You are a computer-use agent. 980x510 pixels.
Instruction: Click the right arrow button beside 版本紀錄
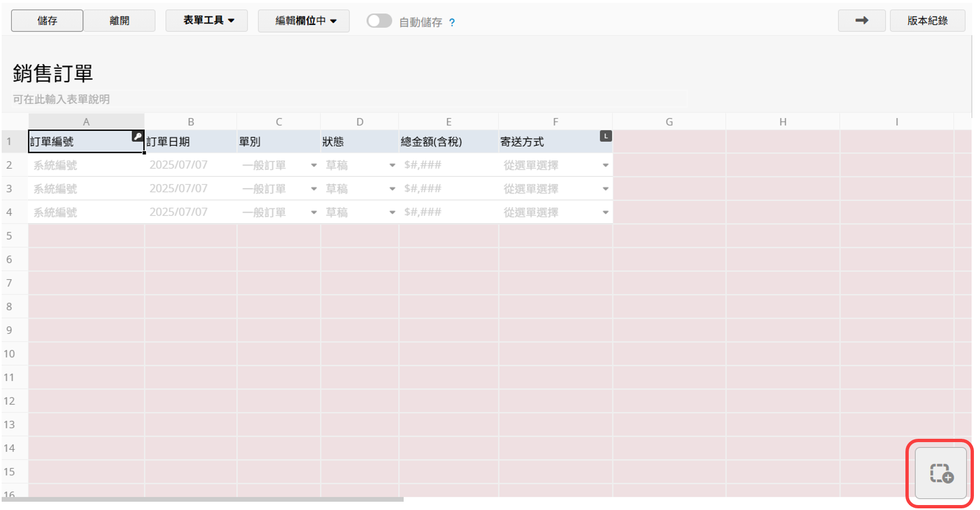click(861, 20)
